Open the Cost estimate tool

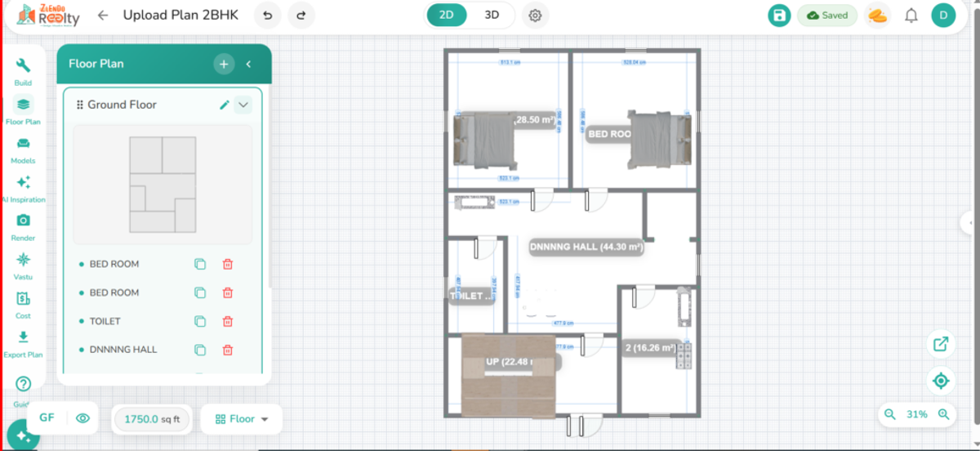(x=23, y=304)
